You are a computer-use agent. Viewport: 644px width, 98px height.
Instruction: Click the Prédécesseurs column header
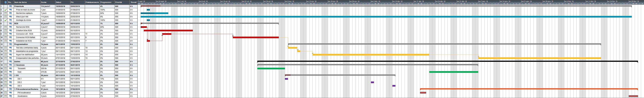click(x=92, y=2)
